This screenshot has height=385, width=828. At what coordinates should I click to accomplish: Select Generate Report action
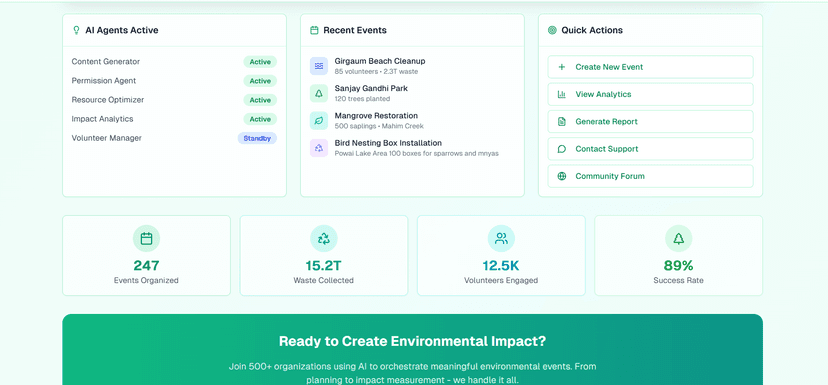click(x=650, y=121)
